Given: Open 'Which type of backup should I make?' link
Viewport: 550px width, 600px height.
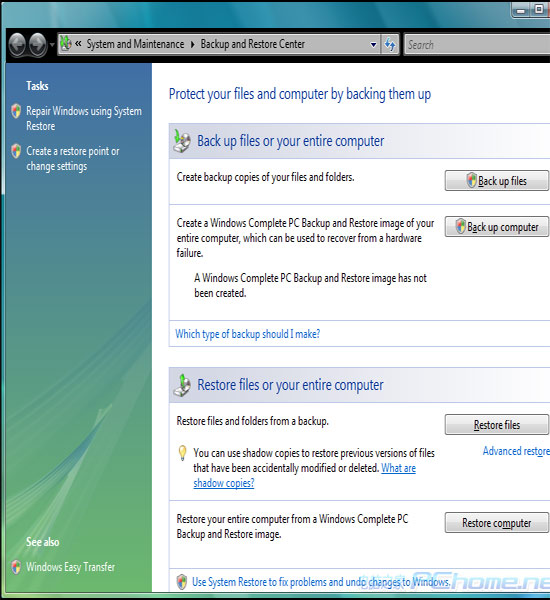Looking at the screenshot, I should pyautogui.click(x=248, y=334).
